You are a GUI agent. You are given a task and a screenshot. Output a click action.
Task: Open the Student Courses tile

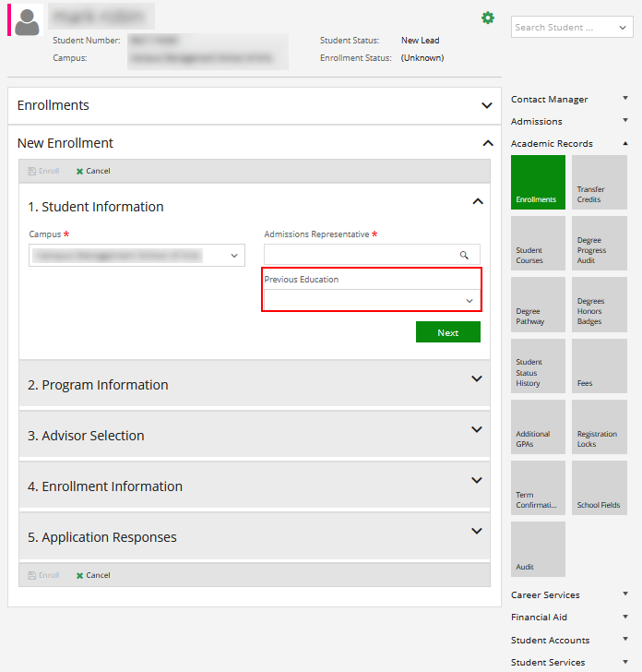(x=538, y=243)
